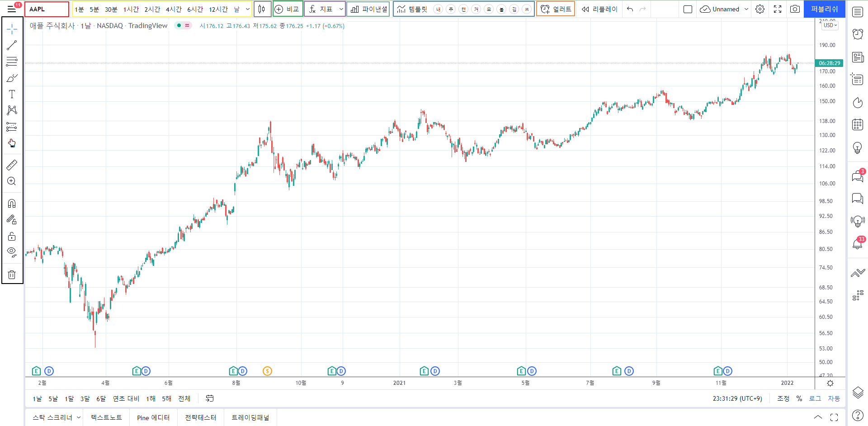Click the undo arrow

630,9
